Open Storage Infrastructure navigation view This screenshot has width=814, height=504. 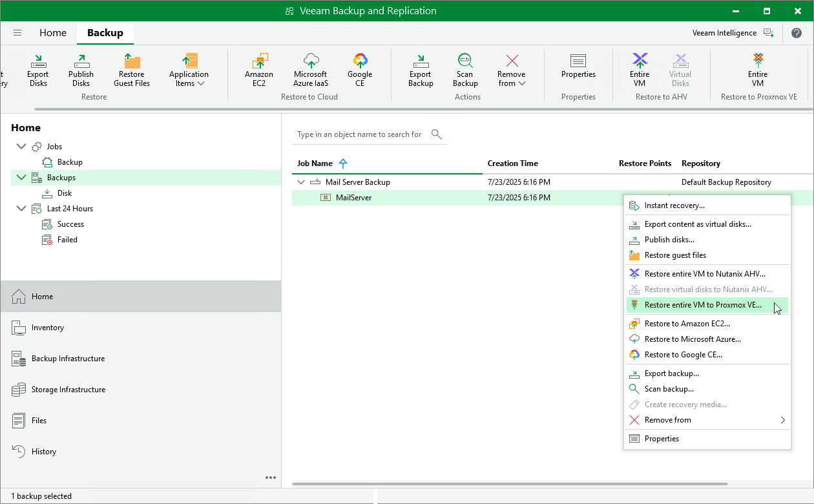tap(141, 390)
